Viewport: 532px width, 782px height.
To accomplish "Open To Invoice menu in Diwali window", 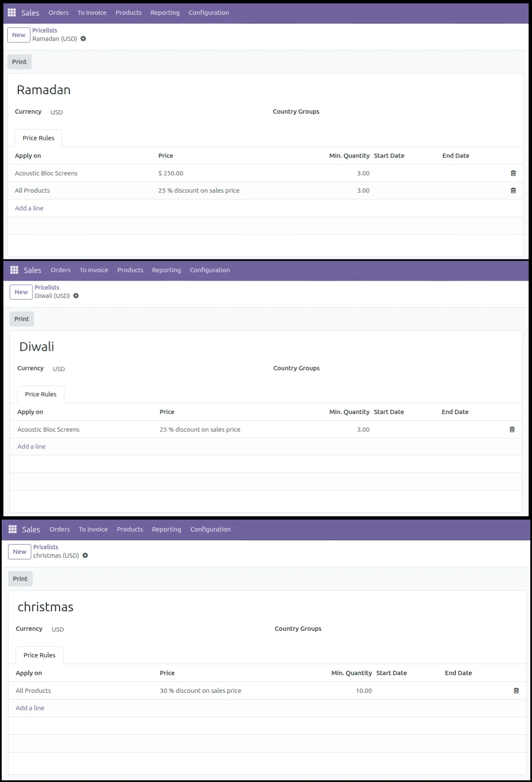I will click(94, 270).
